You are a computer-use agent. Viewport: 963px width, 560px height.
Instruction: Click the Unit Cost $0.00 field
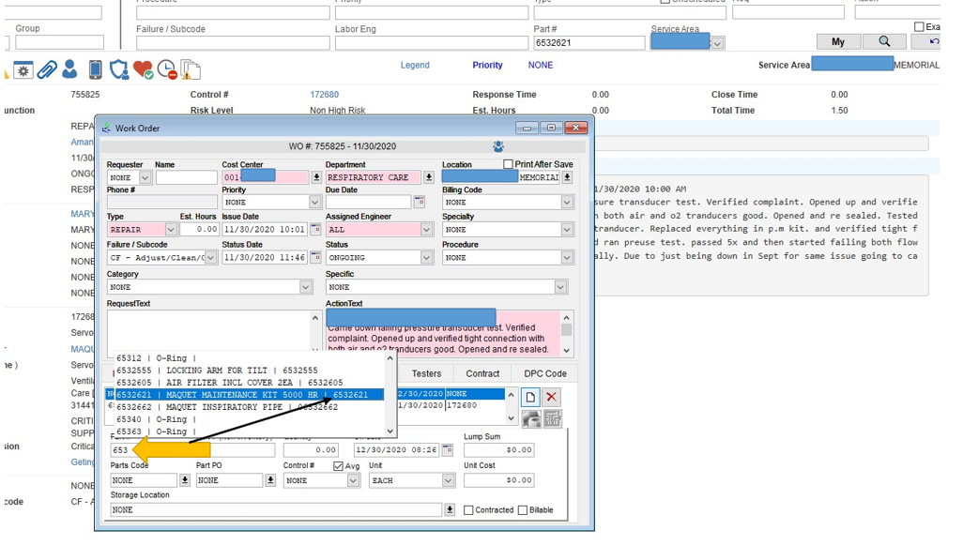[498, 480]
